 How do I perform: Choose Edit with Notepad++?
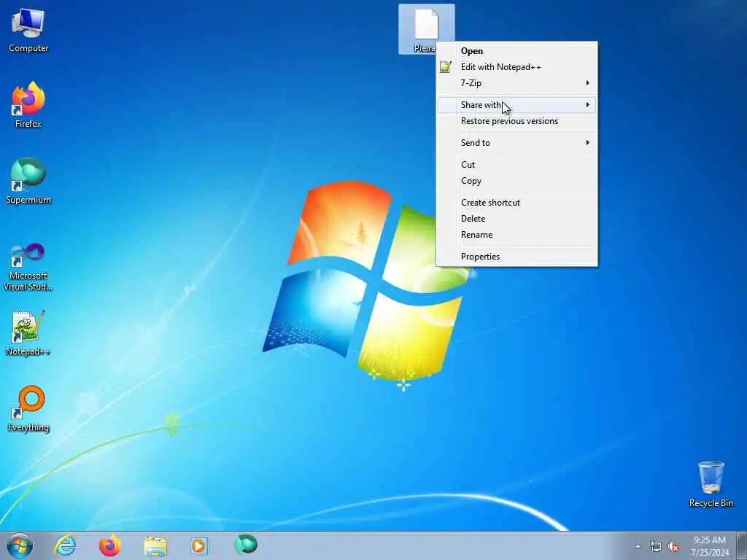tap(517, 67)
